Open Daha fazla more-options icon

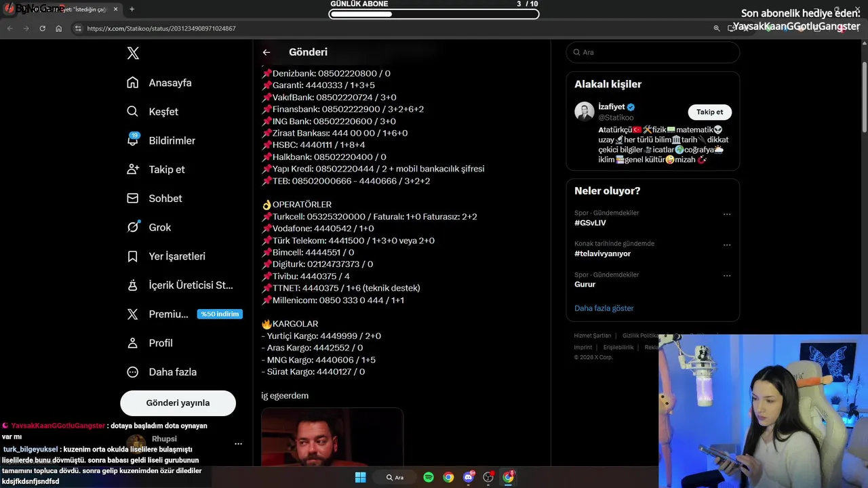133,372
